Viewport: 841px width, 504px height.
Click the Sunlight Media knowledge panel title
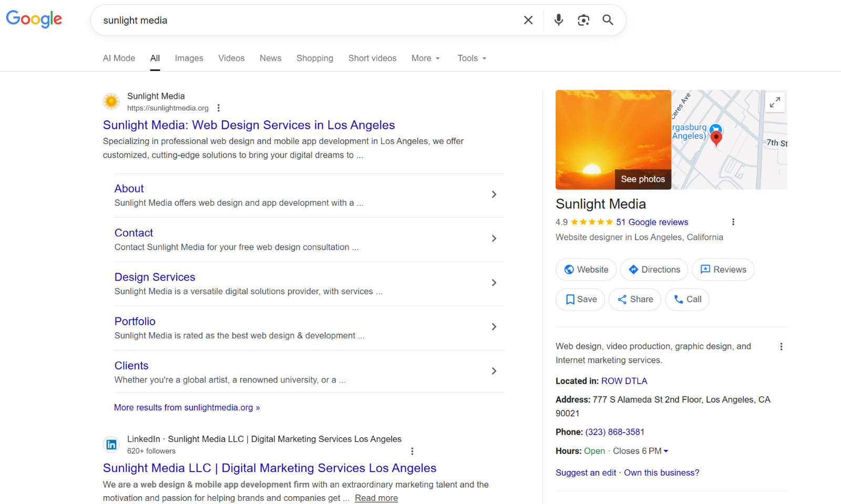pos(601,204)
